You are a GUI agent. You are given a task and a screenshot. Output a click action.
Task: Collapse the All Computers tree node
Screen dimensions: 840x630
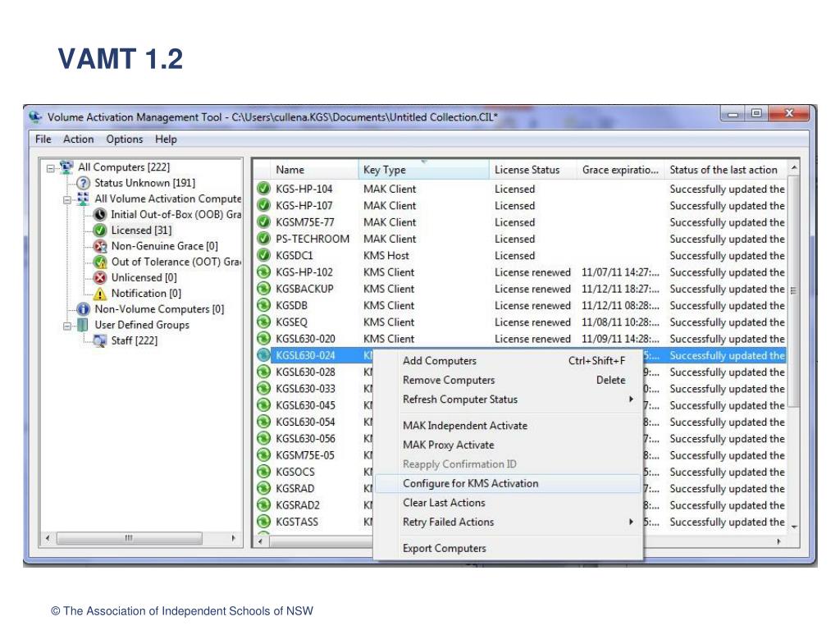tap(50, 168)
